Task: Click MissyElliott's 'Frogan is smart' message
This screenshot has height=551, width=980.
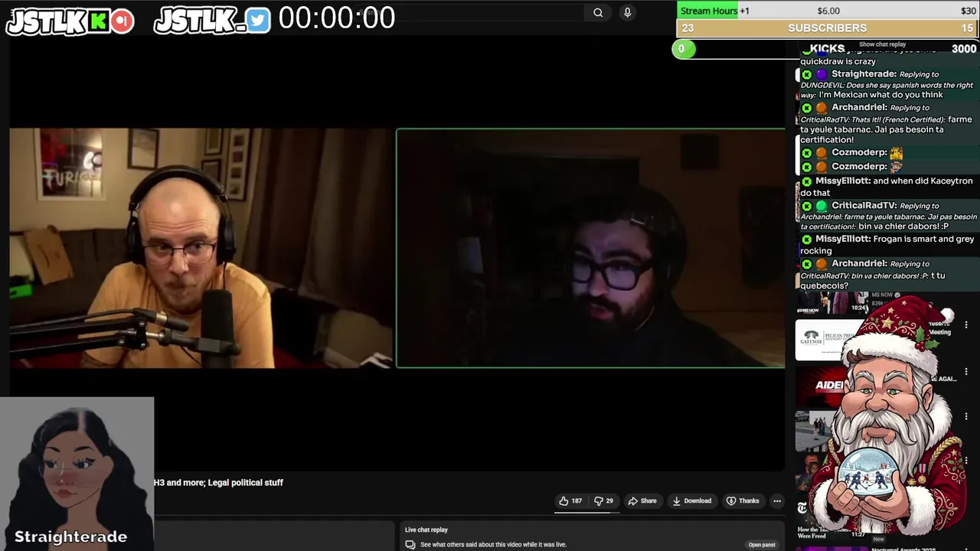Action: [887, 245]
